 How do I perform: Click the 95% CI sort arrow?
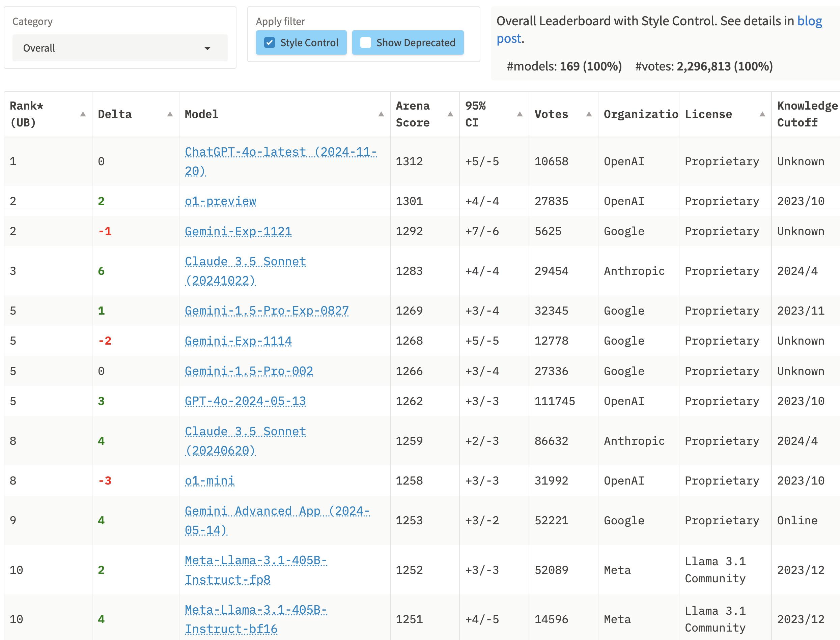click(x=520, y=114)
